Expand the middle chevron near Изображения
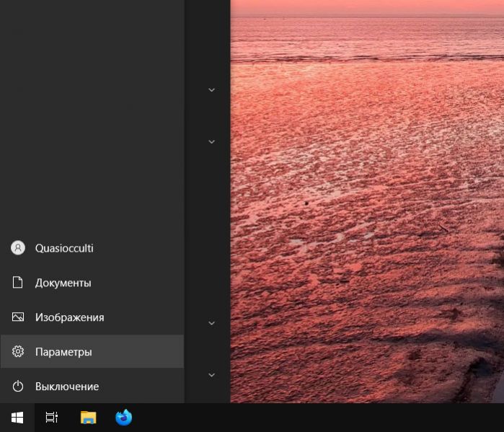 point(211,323)
